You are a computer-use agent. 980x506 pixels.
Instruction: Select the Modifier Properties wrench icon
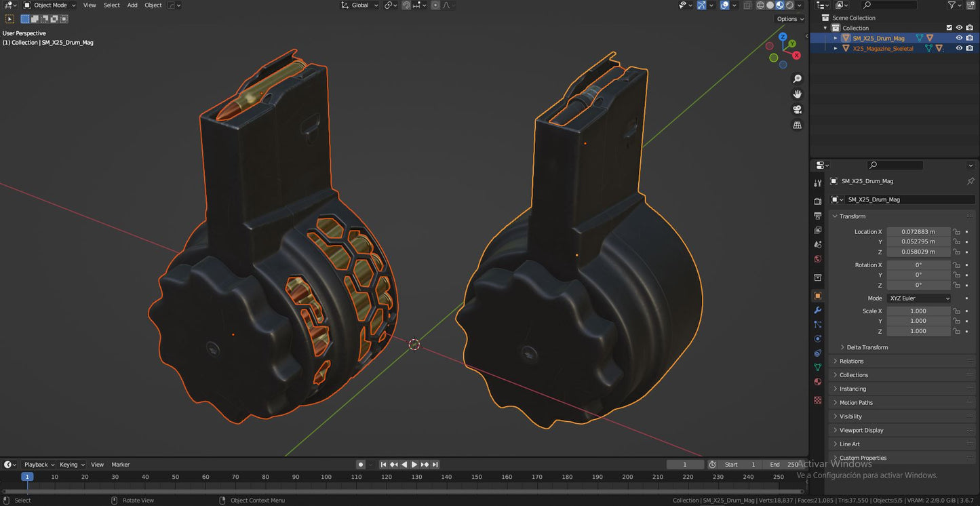817,311
